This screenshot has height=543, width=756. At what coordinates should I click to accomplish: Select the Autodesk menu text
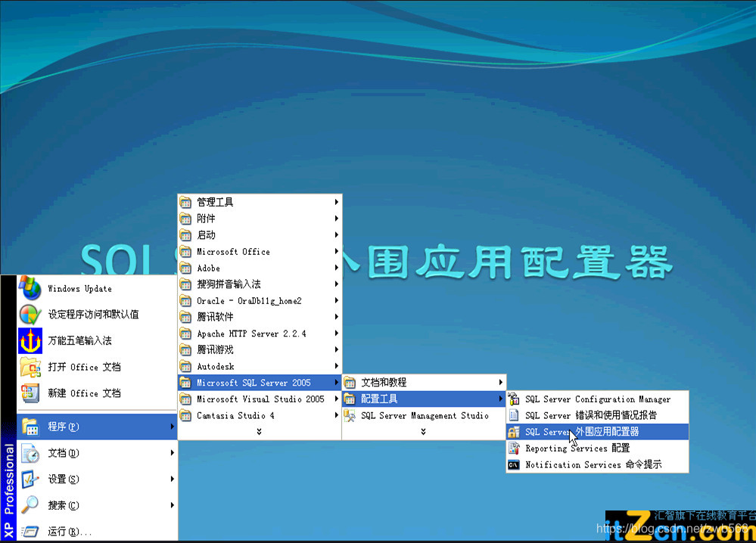[216, 366]
